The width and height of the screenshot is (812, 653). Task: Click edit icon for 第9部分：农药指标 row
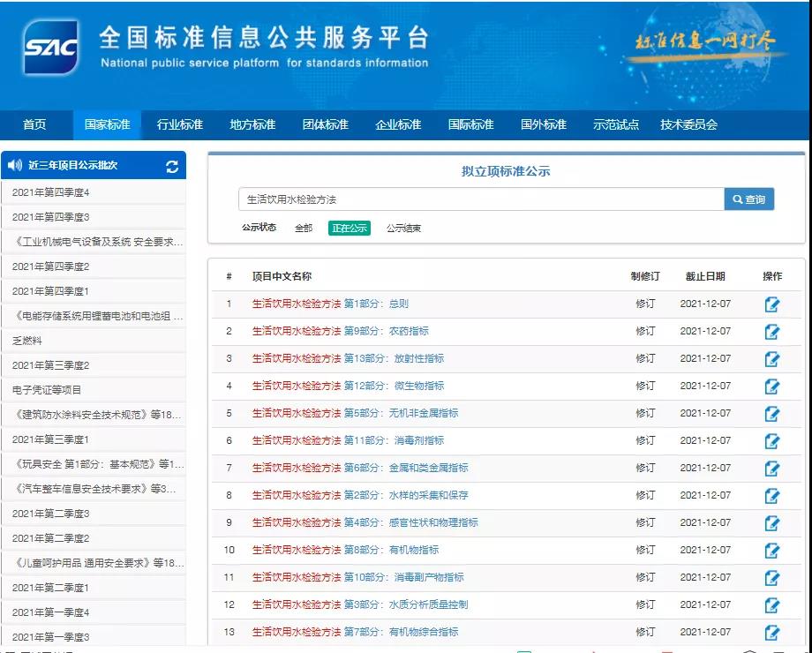(771, 332)
